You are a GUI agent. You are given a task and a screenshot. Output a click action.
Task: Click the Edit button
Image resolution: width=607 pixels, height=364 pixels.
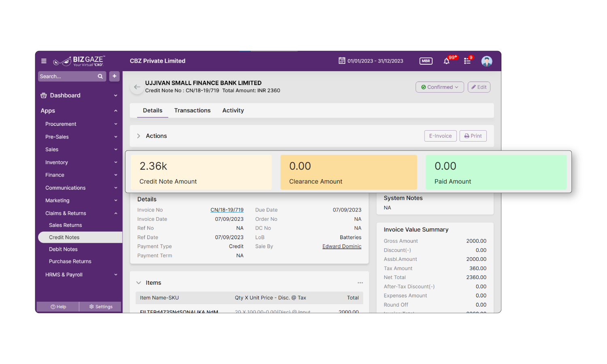(x=479, y=87)
